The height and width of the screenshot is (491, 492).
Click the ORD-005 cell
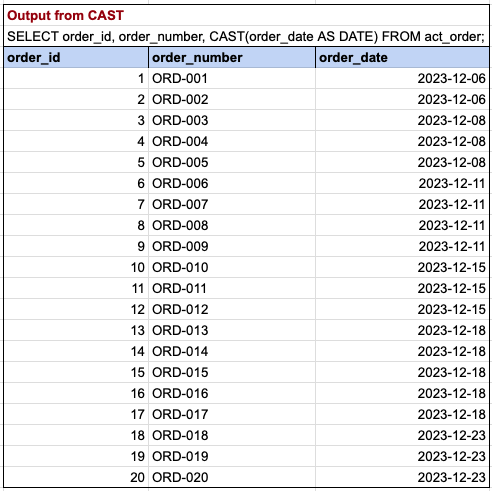232,163
